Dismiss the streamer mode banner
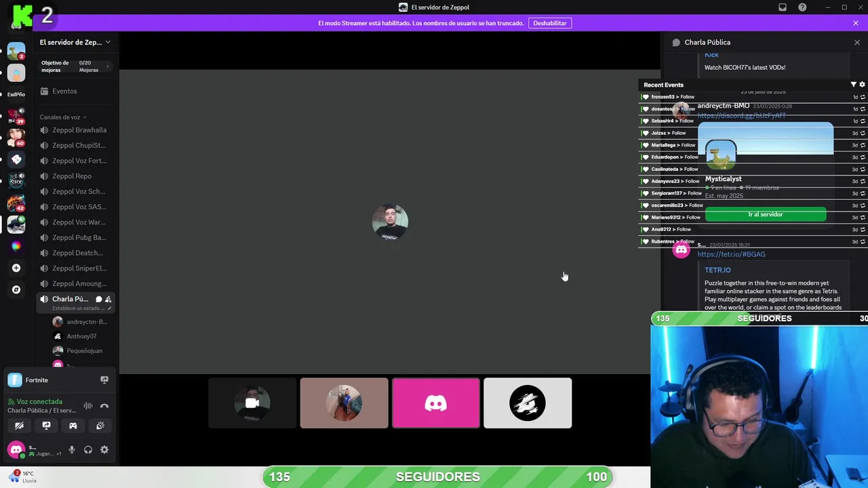 coord(856,23)
